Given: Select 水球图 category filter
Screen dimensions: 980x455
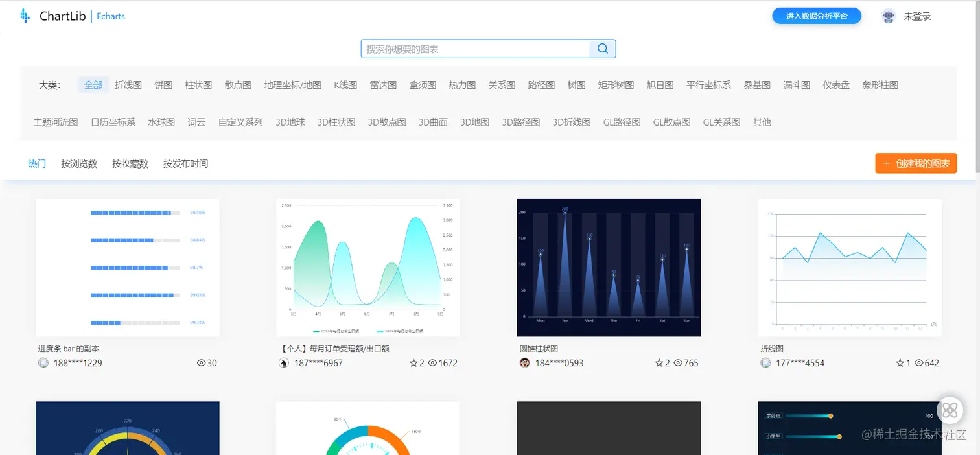Looking at the screenshot, I should 161,122.
